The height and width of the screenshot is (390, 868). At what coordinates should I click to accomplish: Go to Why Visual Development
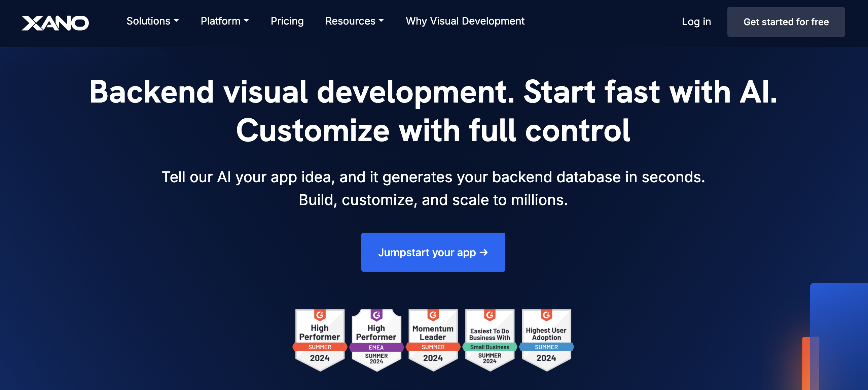465,21
